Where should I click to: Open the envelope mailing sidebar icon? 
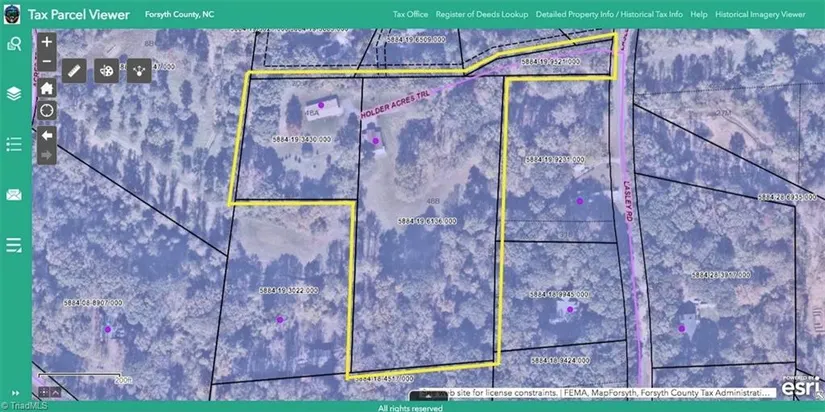coord(14,195)
